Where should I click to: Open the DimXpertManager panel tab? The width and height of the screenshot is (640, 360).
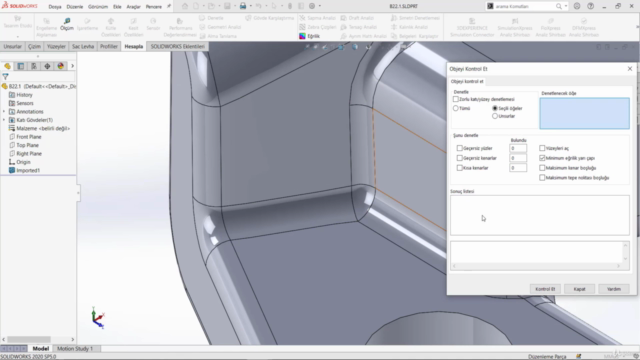coord(47,66)
